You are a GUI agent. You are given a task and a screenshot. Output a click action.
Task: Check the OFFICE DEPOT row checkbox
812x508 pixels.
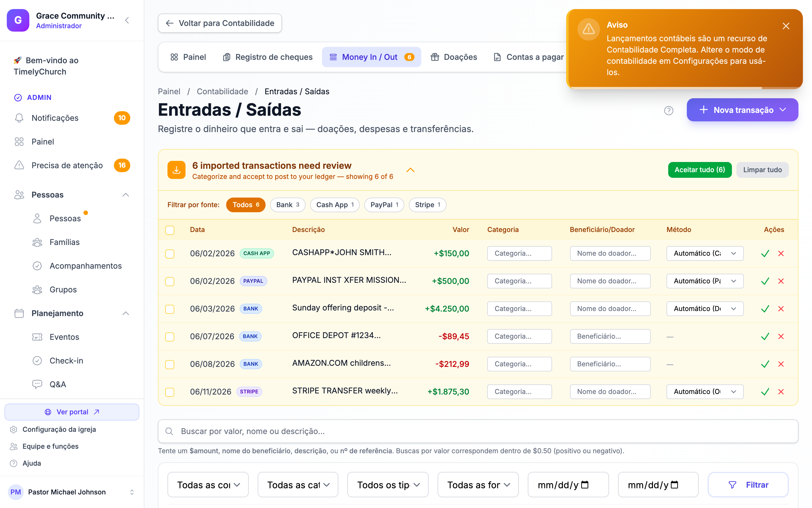[170, 337]
